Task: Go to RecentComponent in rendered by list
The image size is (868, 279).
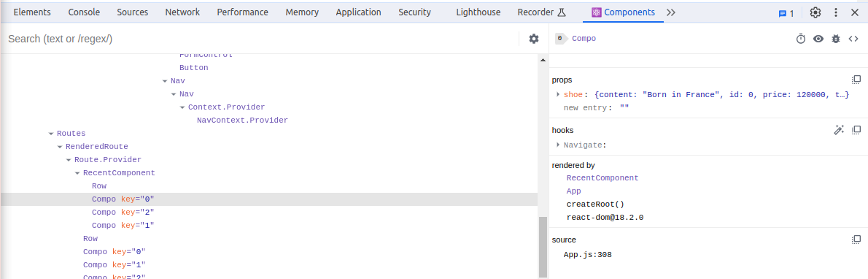Action: (602, 178)
